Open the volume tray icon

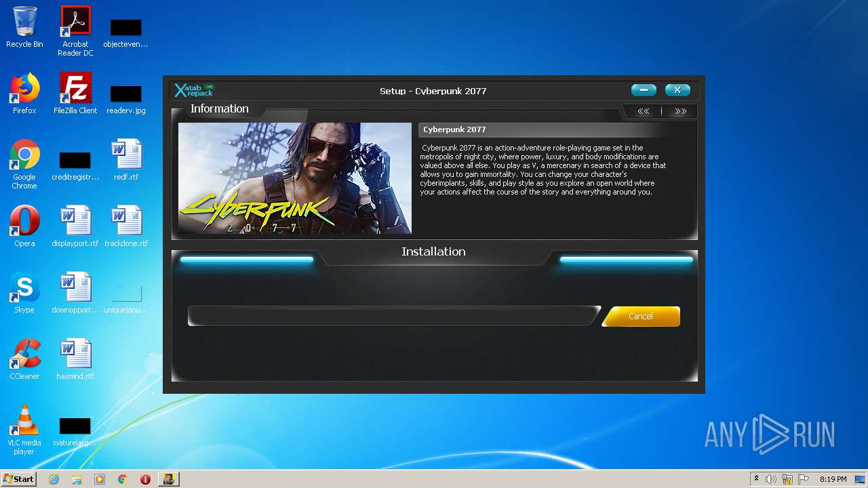771,479
